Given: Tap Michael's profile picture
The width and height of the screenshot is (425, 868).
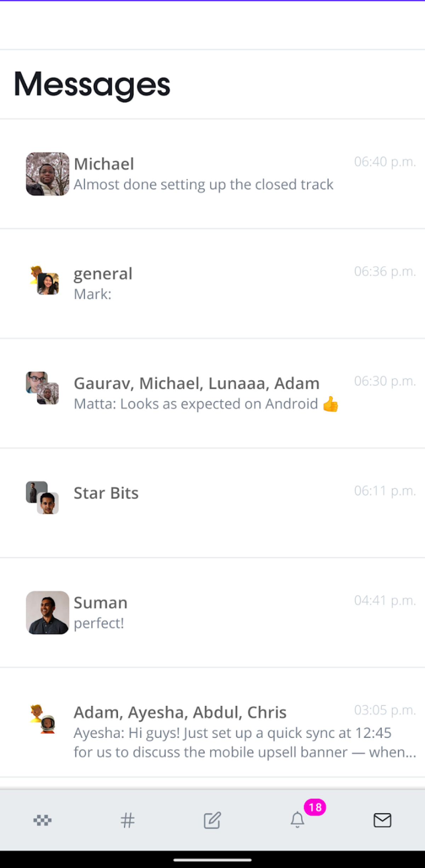Looking at the screenshot, I should (x=47, y=174).
